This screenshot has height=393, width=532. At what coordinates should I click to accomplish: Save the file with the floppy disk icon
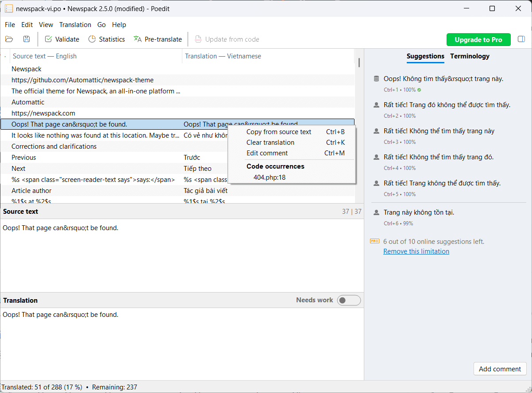click(27, 39)
